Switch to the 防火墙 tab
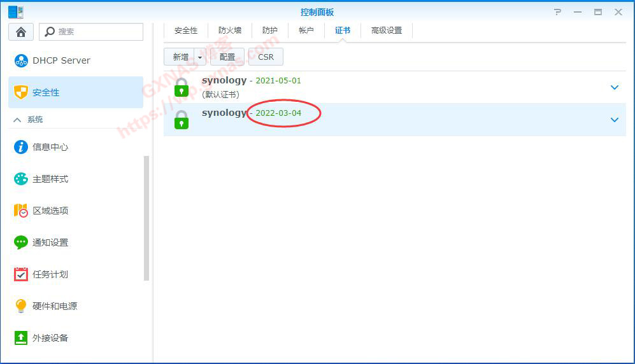This screenshot has width=635, height=364. (230, 31)
